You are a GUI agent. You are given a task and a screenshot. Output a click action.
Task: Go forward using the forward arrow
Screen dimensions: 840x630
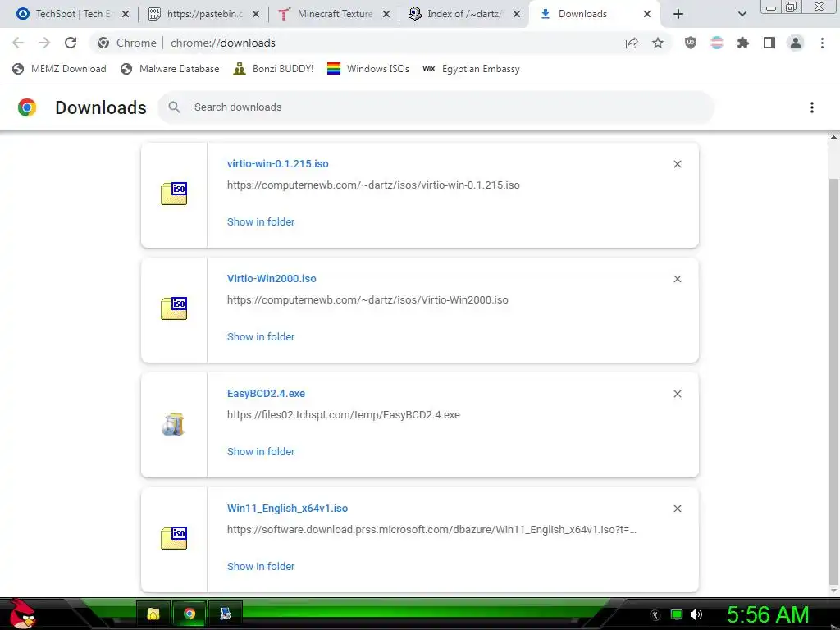(44, 43)
